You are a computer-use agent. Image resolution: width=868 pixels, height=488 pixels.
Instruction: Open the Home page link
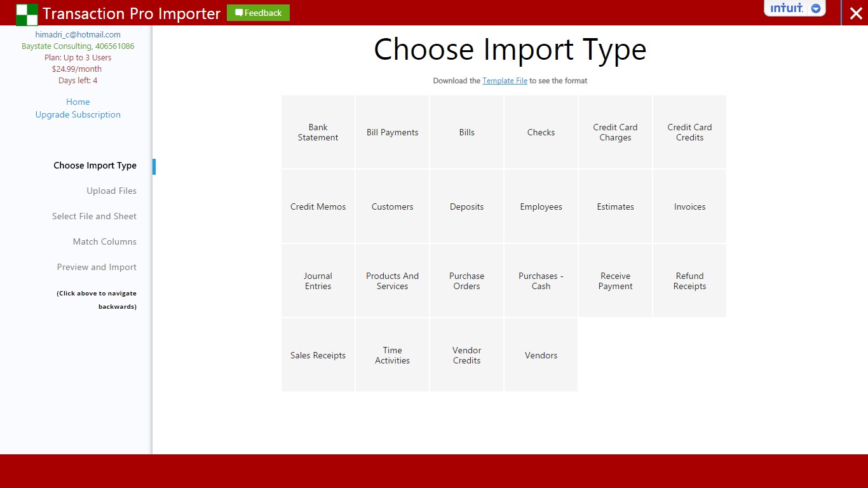(78, 102)
